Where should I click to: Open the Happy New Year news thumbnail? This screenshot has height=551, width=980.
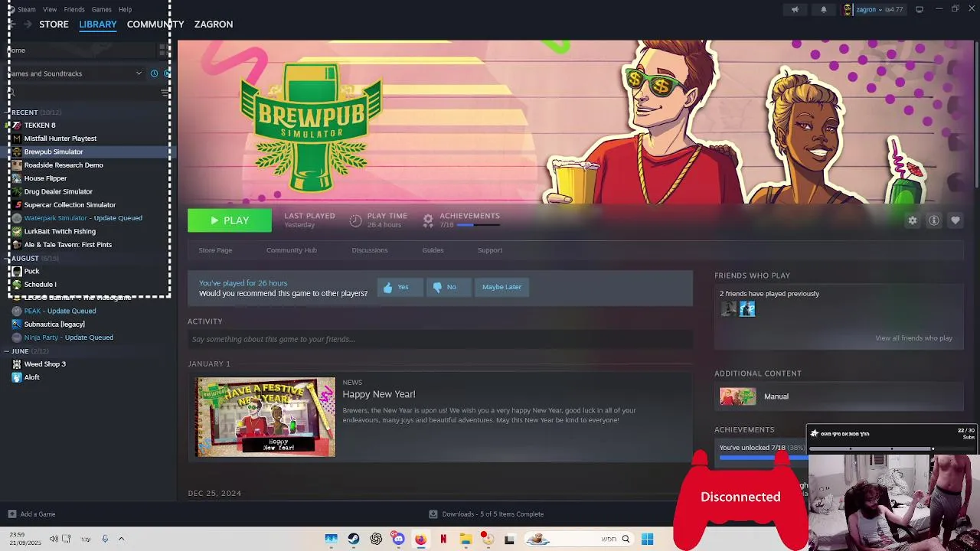pyautogui.click(x=266, y=417)
